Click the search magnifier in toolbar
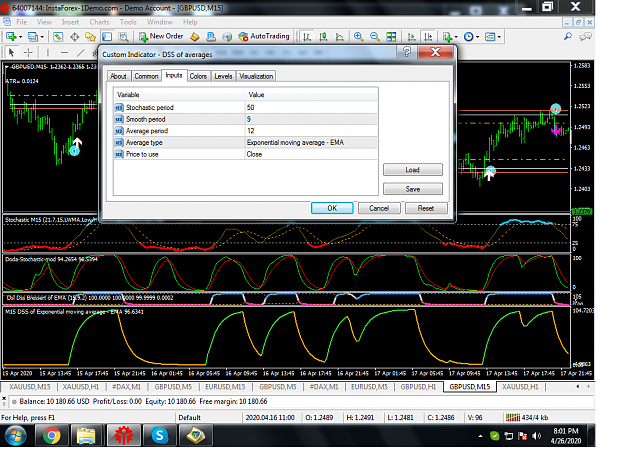The height and width of the screenshot is (469, 625). (568, 37)
